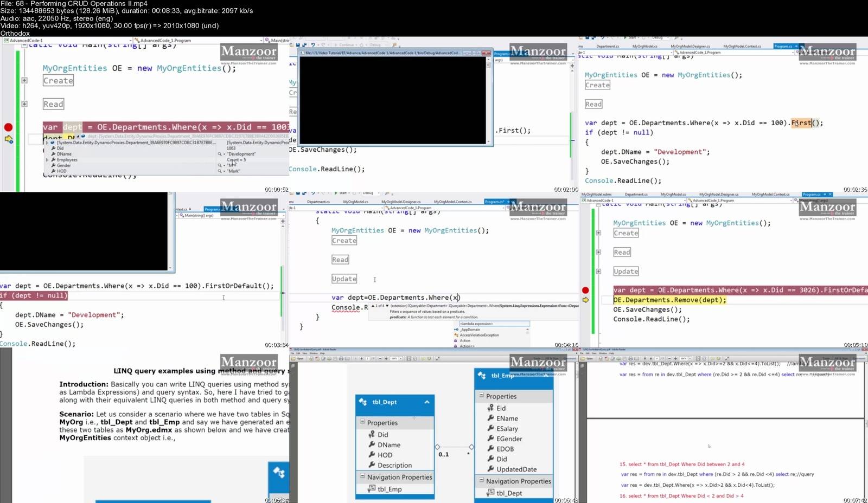This screenshot has height=503, width=868.
Task: Click the collapsed Read region in 00:02:36 frame
Action: tap(593, 104)
